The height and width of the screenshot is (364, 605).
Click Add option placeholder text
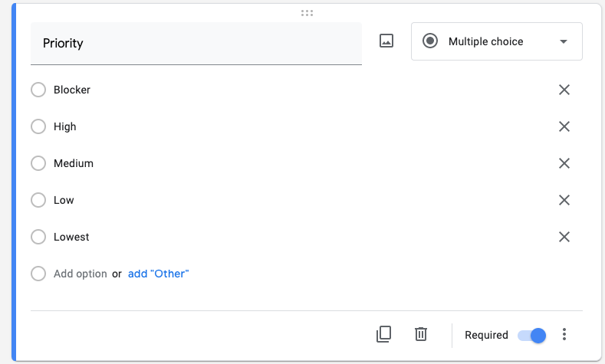click(x=81, y=274)
